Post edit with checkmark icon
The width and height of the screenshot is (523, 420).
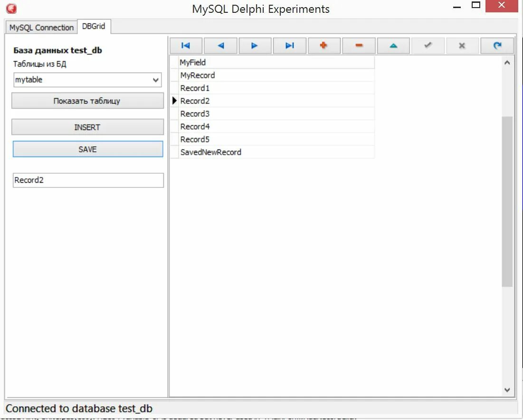[428, 46]
